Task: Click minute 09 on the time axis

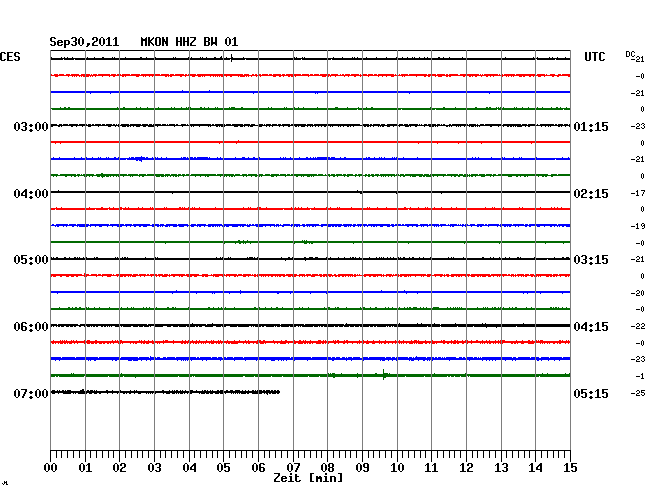Action: click(x=362, y=468)
